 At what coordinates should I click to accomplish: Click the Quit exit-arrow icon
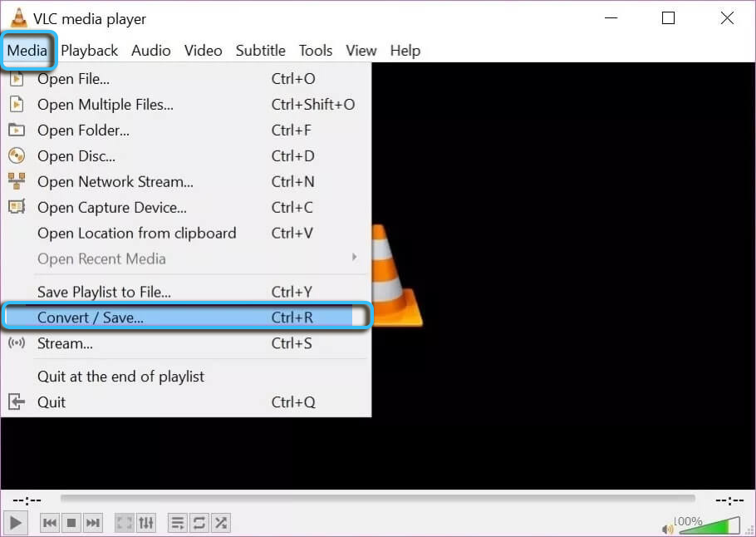click(17, 402)
